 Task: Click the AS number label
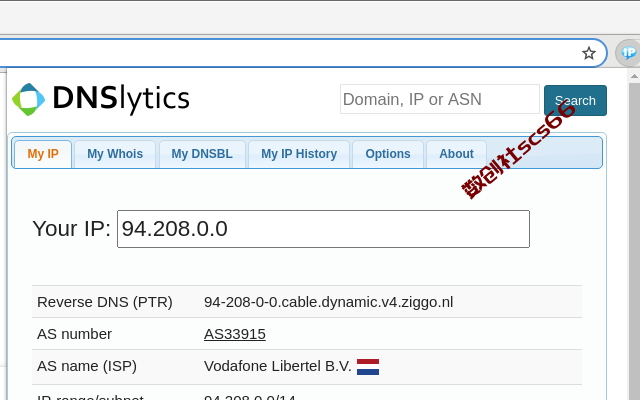point(74,334)
